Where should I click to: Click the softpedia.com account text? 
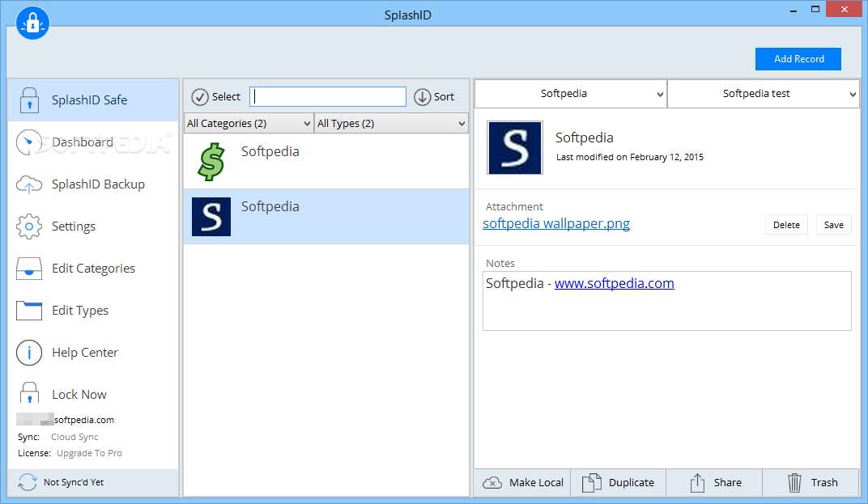(84, 420)
